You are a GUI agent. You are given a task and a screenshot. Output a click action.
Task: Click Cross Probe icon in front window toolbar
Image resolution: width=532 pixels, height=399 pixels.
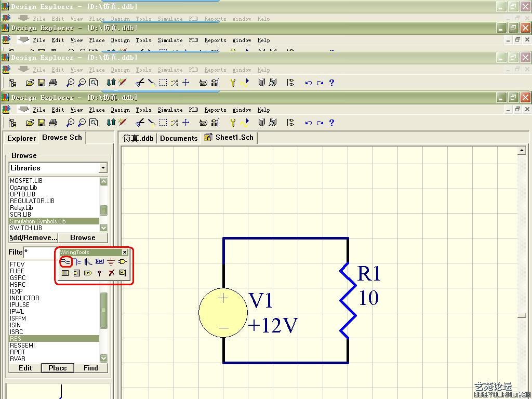click(123, 122)
